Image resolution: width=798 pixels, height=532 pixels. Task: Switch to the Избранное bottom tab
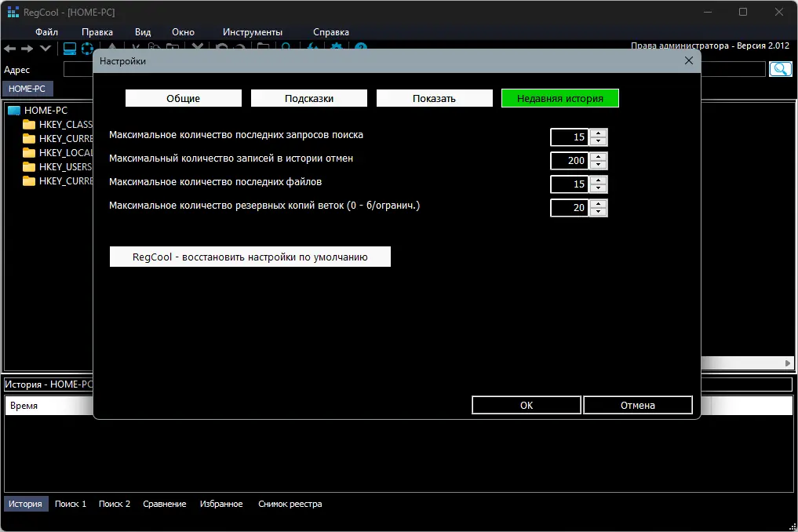click(x=220, y=504)
